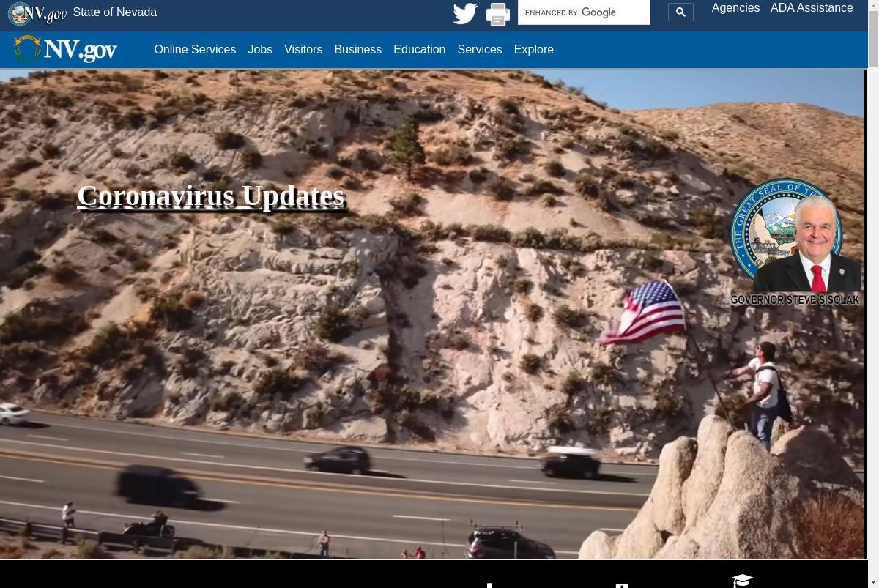
Task: Follow the Agencies link
Action: click(x=735, y=8)
